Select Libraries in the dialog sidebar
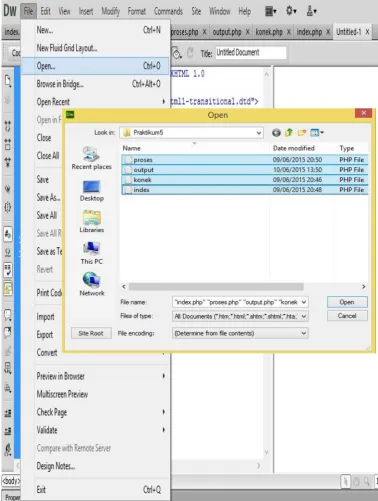The width and height of the screenshot is (378, 501). tap(91, 222)
